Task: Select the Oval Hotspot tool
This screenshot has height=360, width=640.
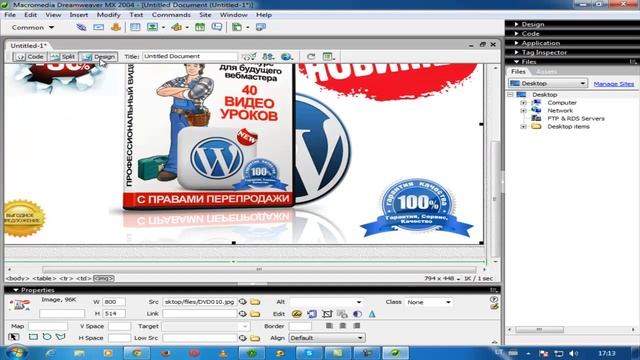Action: coord(47,337)
